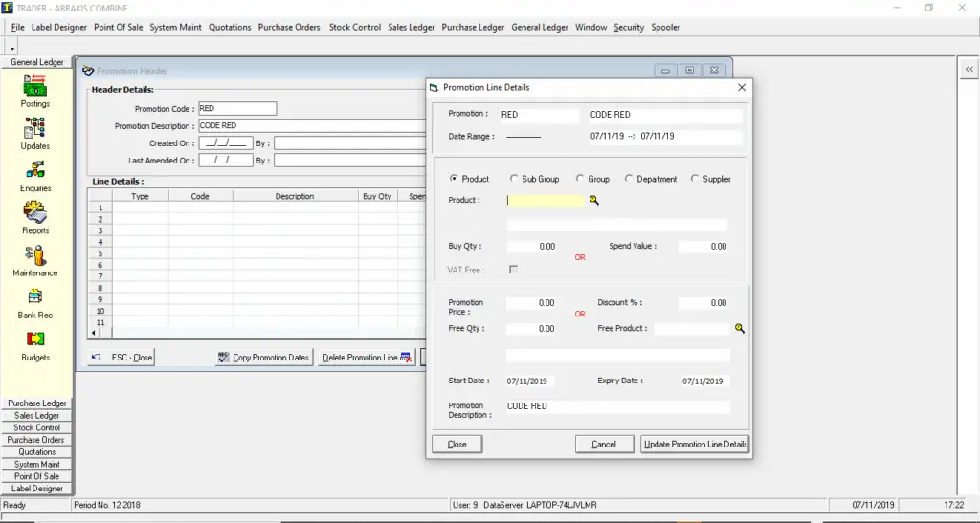Open the Budgets icon in sidebar
The height and width of the screenshot is (523, 980).
click(35, 338)
